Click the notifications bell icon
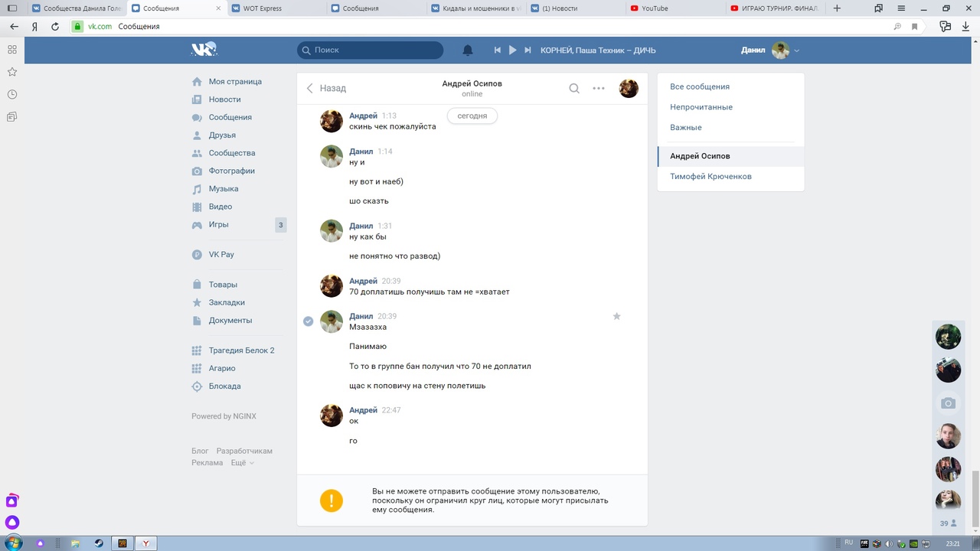Image resolution: width=980 pixels, height=551 pixels. tap(468, 51)
